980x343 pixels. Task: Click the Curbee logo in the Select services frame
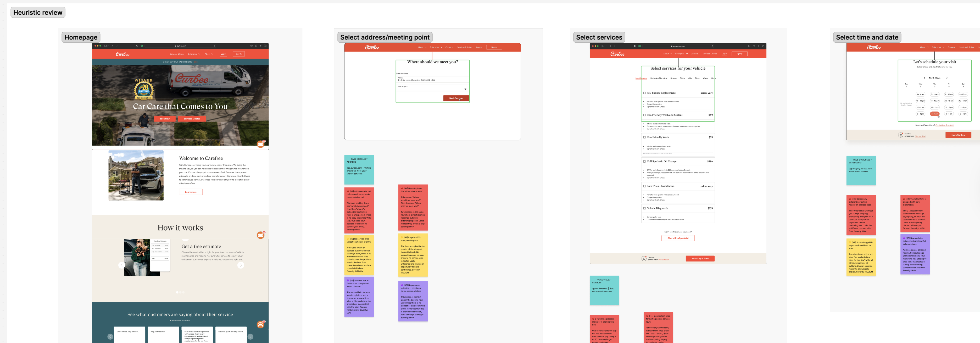[617, 54]
